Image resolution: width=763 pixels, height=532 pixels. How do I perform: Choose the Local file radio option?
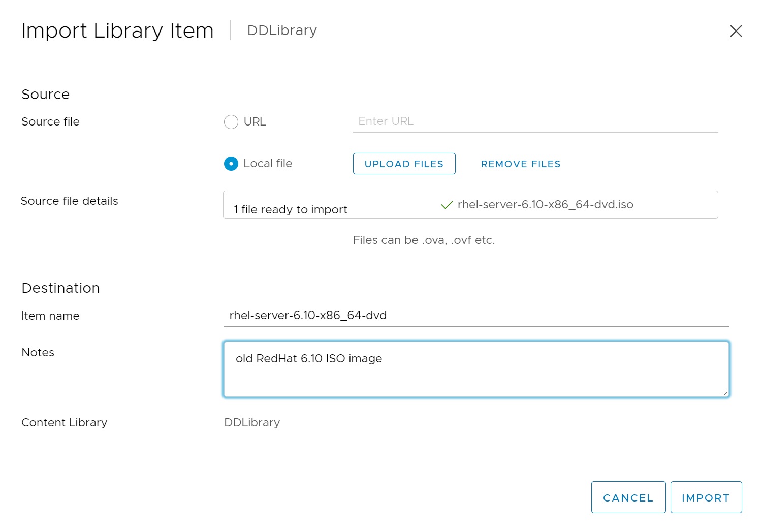coord(231,164)
